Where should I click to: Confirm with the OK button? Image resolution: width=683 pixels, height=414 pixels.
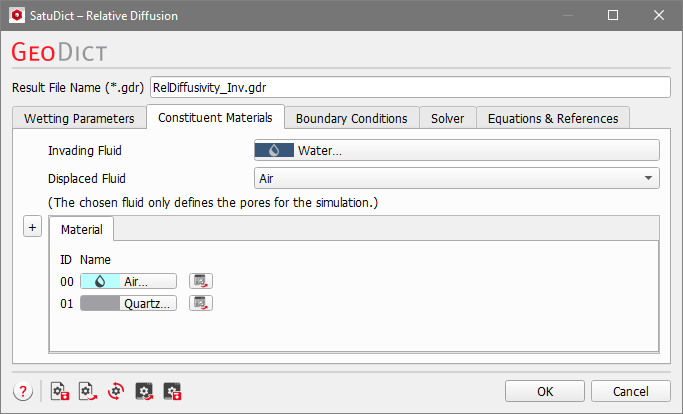coord(545,391)
